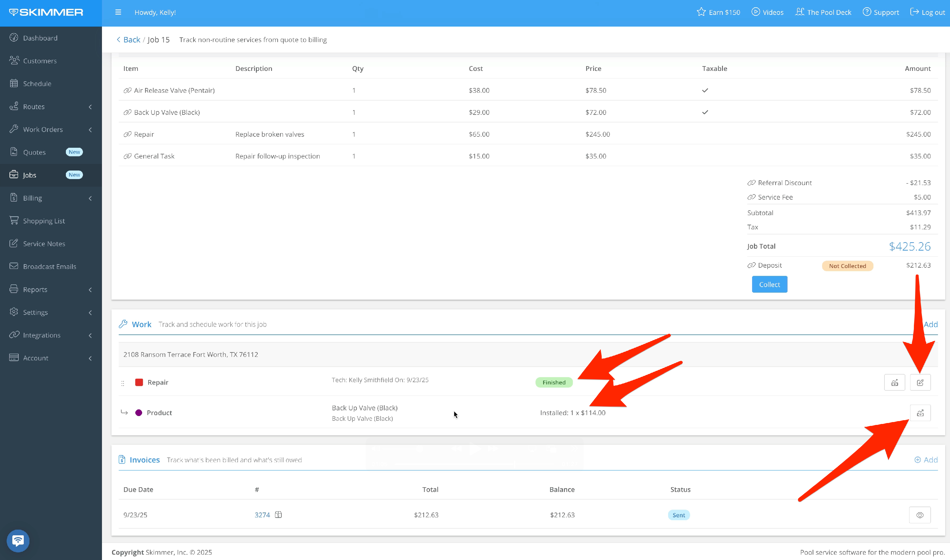This screenshot has width=950, height=560.
Task: Click the image icon on Product row
Action: tap(920, 413)
